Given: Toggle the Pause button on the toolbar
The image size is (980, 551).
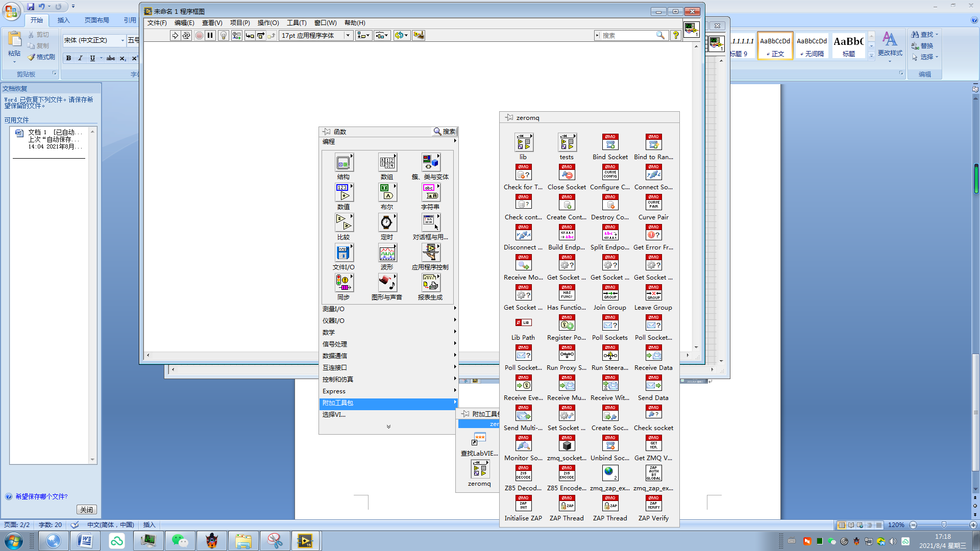Looking at the screenshot, I should pos(211,35).
